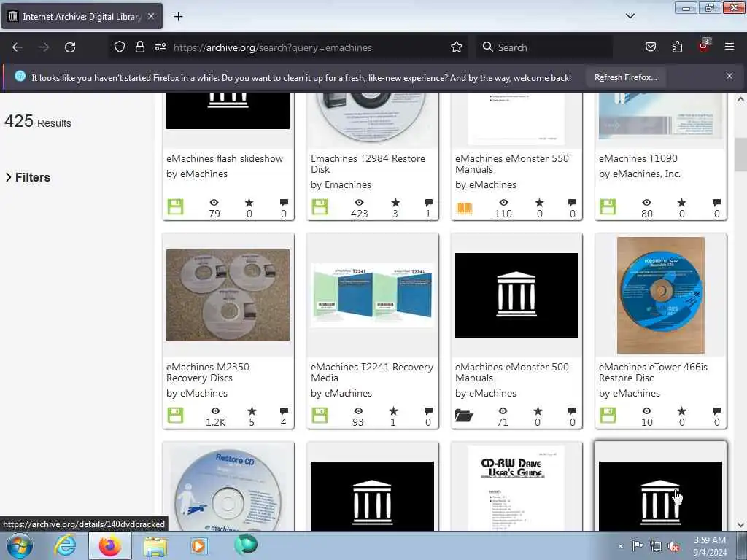Image resolution: width=747 pixels, height=560 pixels.
Task: Open the site permissions icon
Action: click(x=160, y=47)
